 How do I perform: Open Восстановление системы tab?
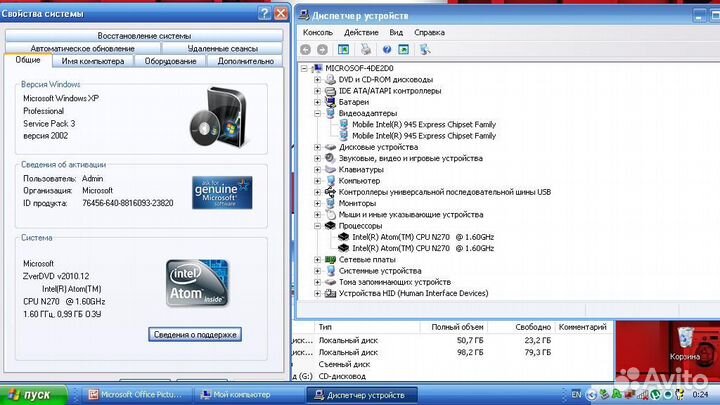pyautogui.click(x=144, y=36)
